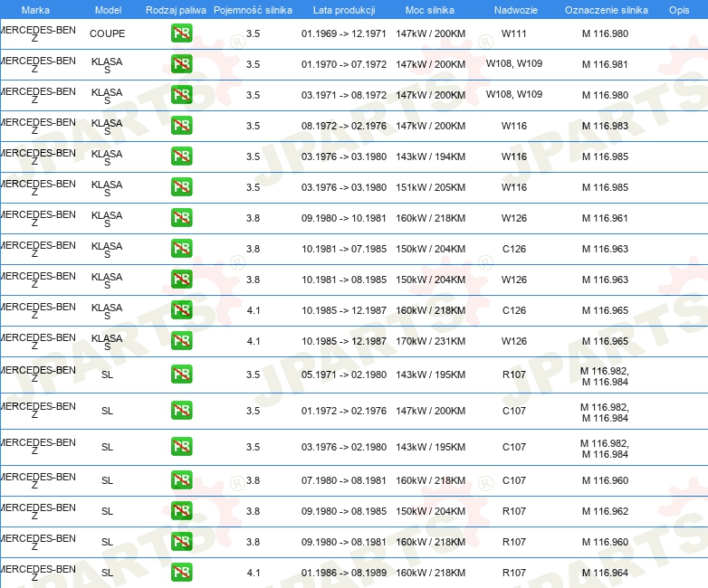Viewport: 708px width, 588px height.
Task: Click the fuel icon in the 10.1981 -> 08.1985 row
Action: coord(181,280)
